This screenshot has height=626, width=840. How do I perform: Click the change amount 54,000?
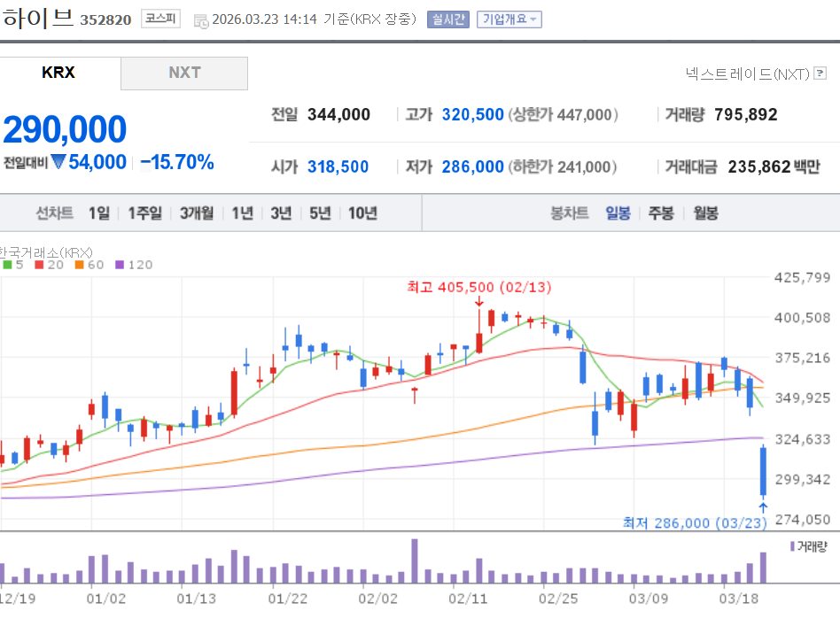click(x=97, y=162)
